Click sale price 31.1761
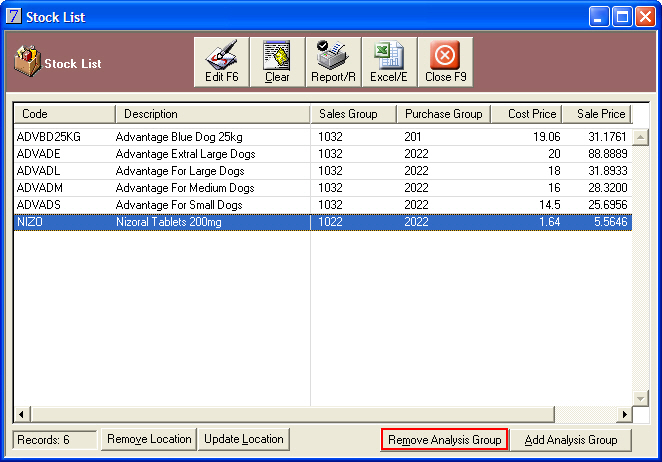The width and height of the screenshot is (662, 462). 607,137
